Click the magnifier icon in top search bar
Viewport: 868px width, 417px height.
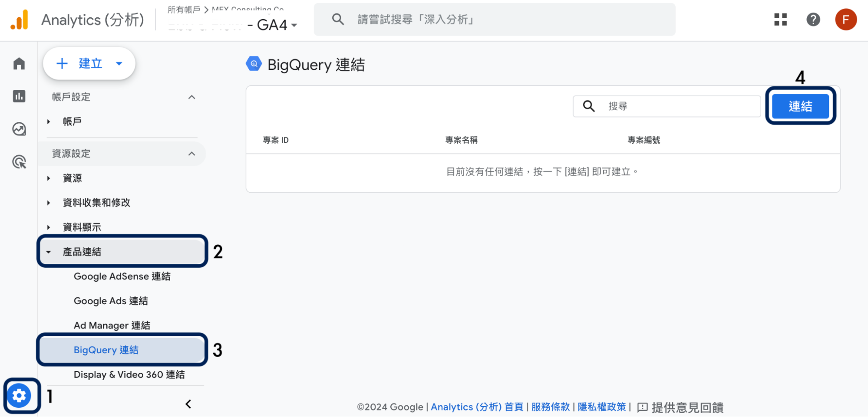pos(338,19)
